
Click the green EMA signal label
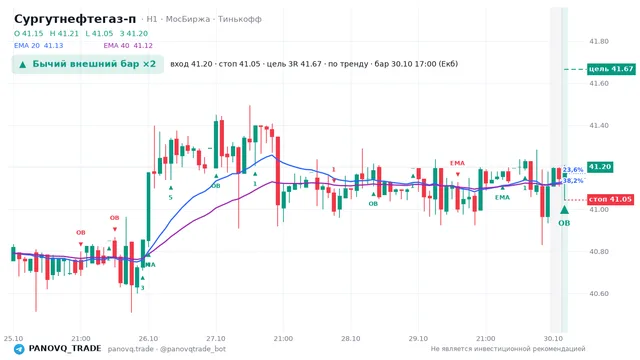pyautogui.click(x=502, y=198)
